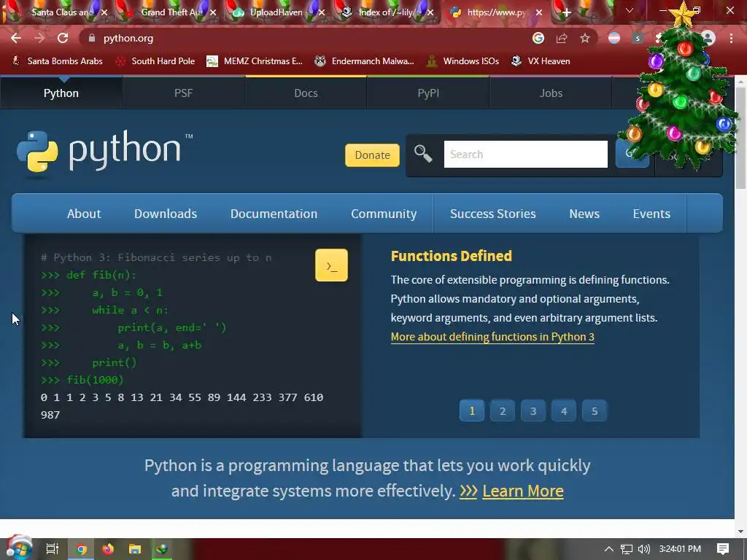Switch to the UploadHaven tab

(276, 13)
